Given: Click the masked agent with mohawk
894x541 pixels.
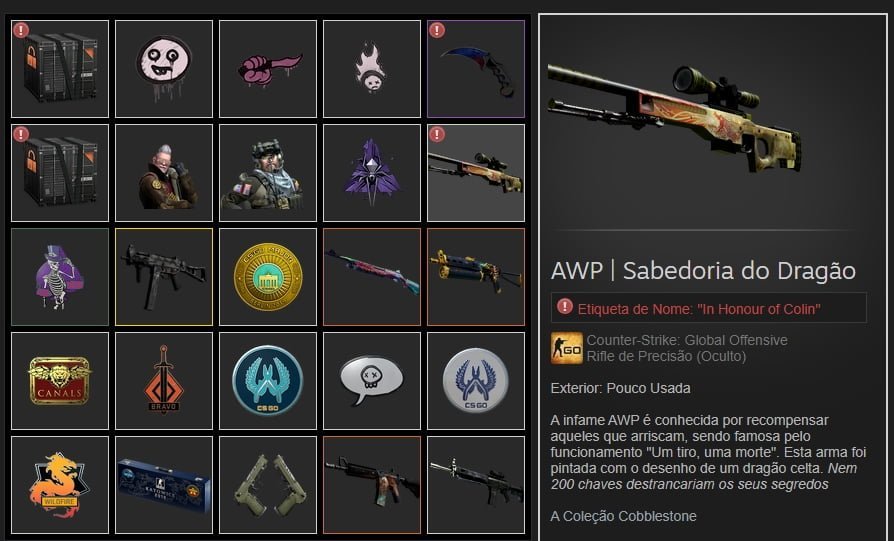Looking at the screenshot, I should (164, 173).
